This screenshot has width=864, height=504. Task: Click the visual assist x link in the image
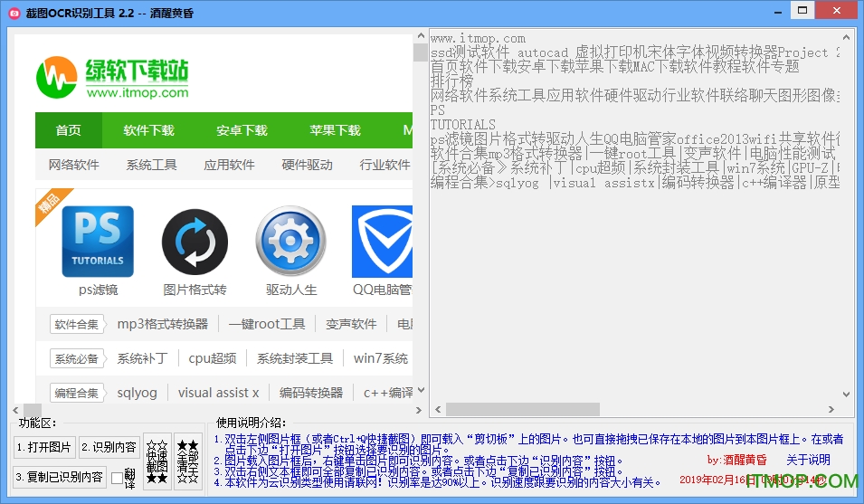tap(218, 393)
